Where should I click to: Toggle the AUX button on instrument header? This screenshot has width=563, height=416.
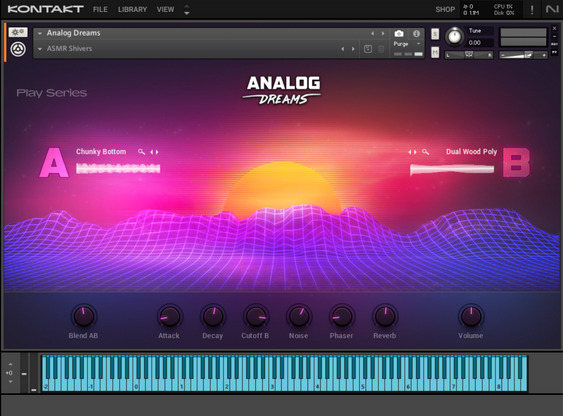[x=554, y=44]
